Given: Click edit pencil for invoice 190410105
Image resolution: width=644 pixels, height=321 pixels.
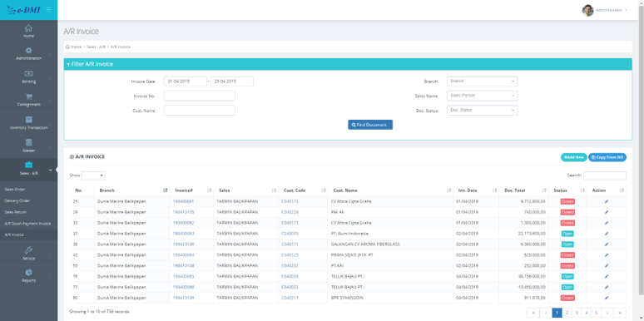Looking at the screenshot, I should click(x=607, y=212).
